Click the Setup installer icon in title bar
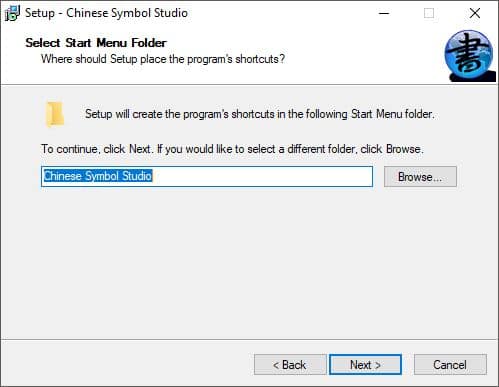The height and width of the screenshot is (387, 499). (13, 13)
